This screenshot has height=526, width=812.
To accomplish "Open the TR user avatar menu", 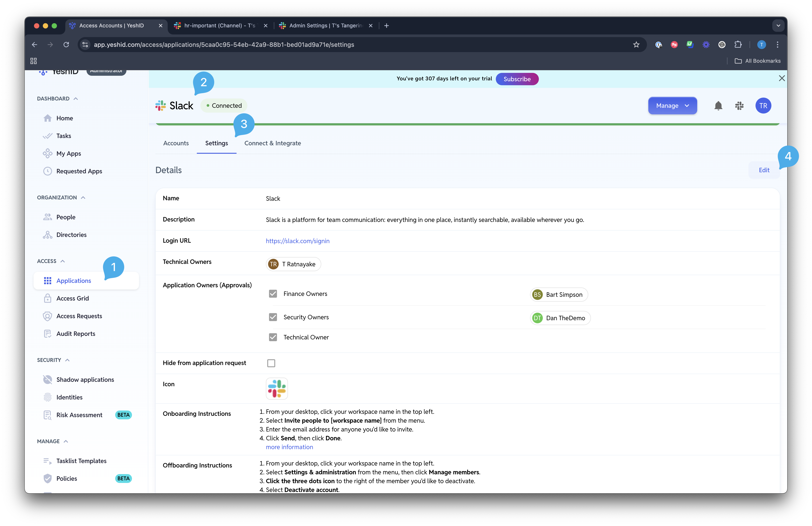I will tap(763, 106).
